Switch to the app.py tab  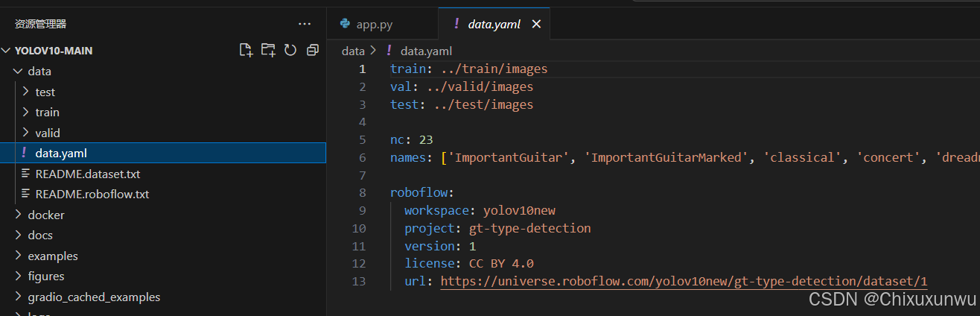[382, 24]
